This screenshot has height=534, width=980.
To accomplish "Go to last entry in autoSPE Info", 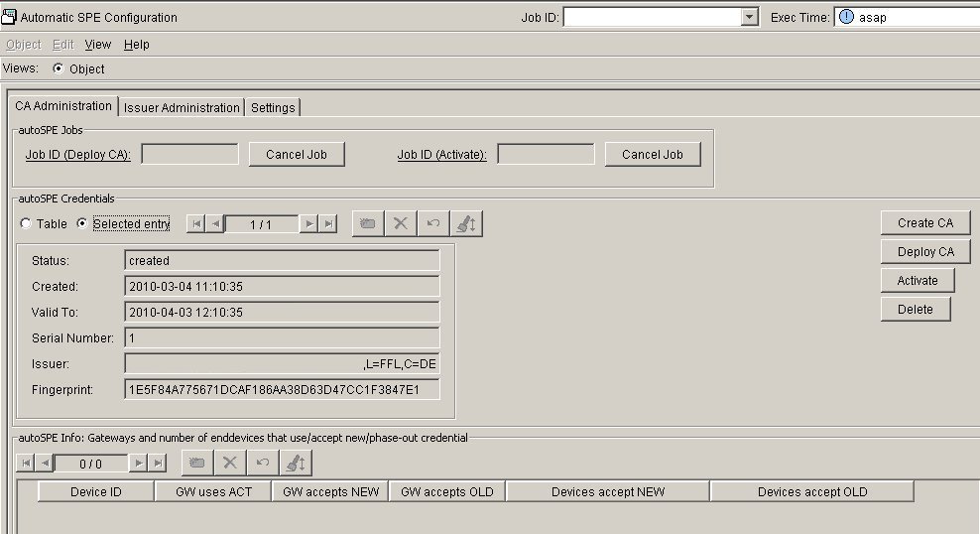I will click(x=158, y=464).
